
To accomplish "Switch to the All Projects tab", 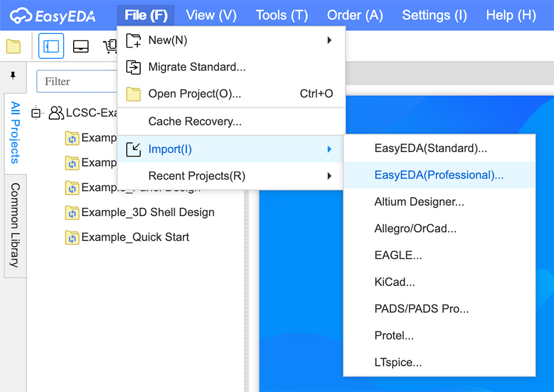I will (15, 133).
